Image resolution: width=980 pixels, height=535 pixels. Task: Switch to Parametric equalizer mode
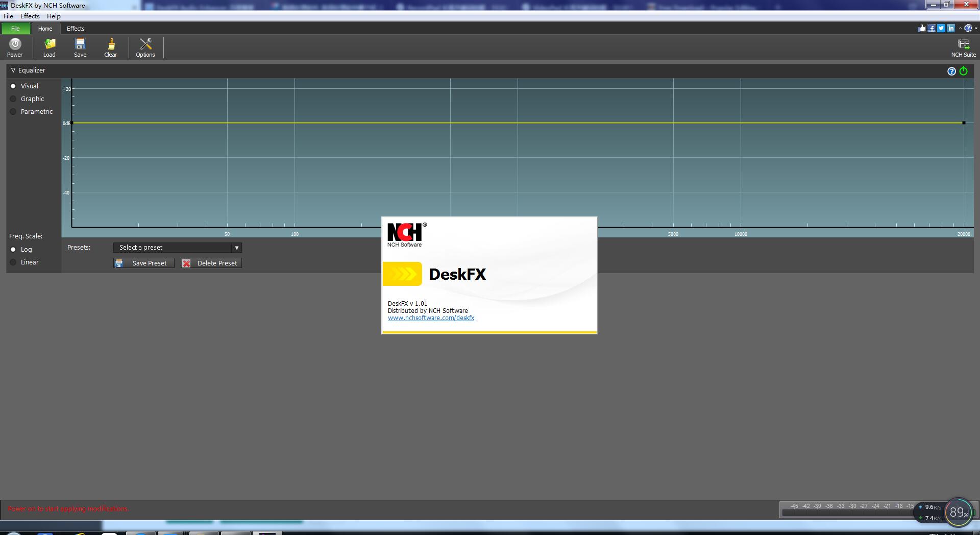click(14, 111)
